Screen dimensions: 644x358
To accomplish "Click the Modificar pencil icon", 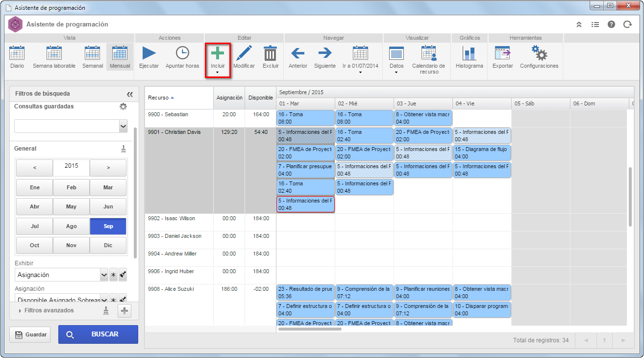I will (244, 53).
